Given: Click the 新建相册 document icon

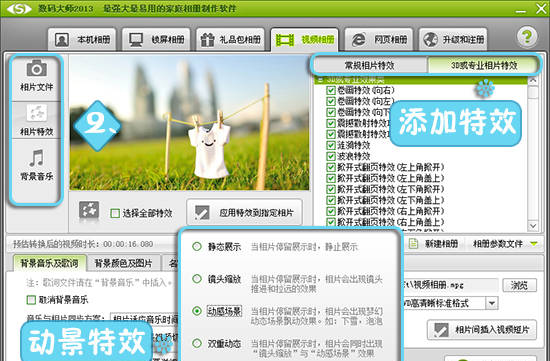Looking at the screenshot, I should (x=413, y=243).
